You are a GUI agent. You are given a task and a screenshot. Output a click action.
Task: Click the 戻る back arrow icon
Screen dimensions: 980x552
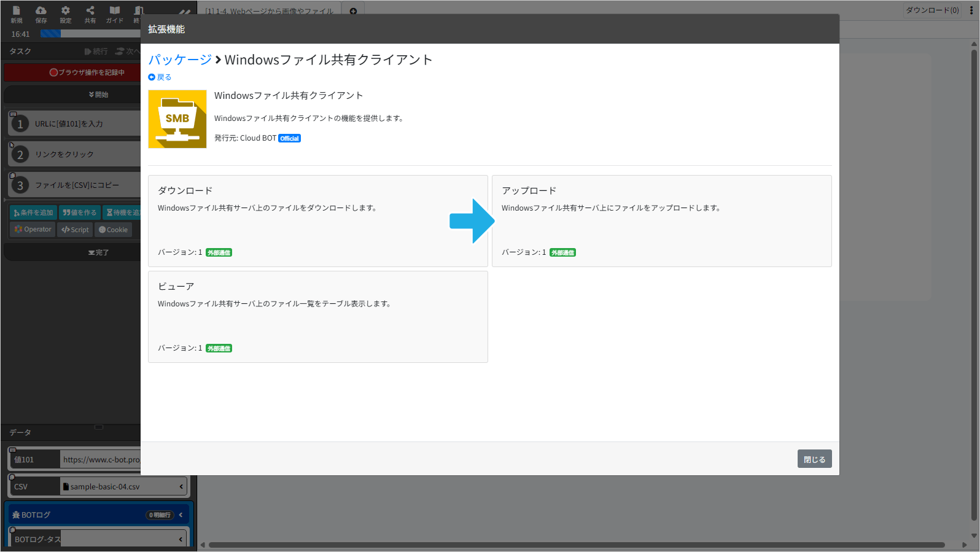point(152,77)
